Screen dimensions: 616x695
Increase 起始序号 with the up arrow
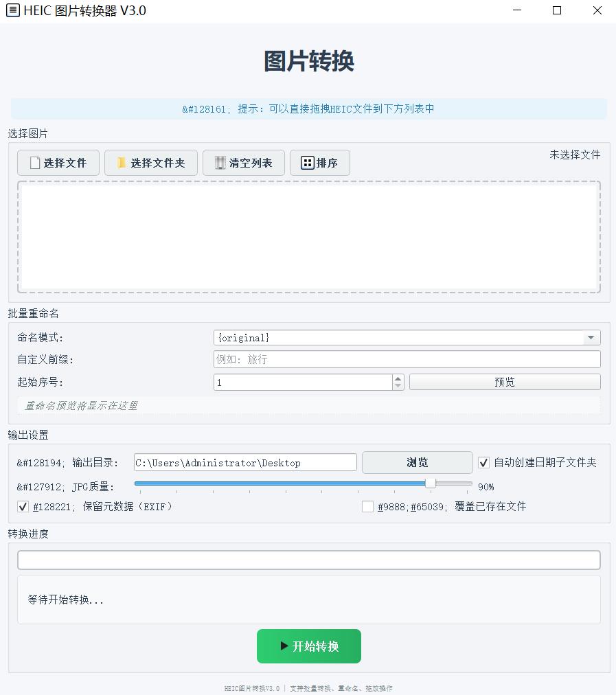[398, 378]
